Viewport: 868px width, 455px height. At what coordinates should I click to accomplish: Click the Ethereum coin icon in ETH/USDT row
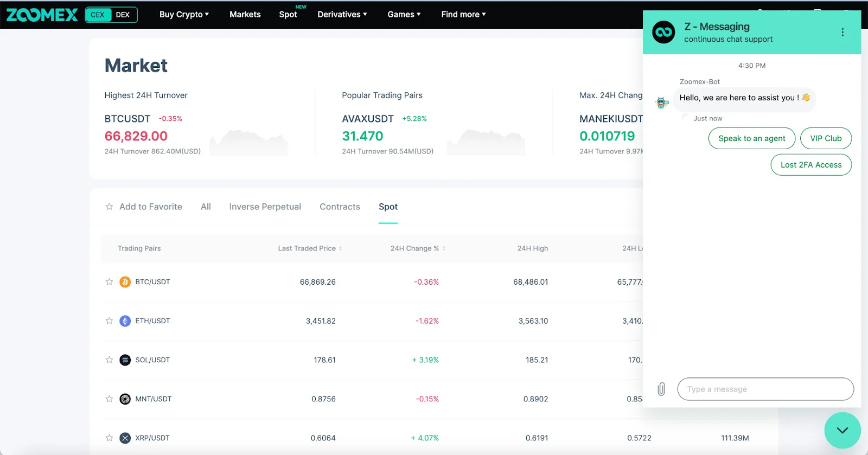point(125,321)
